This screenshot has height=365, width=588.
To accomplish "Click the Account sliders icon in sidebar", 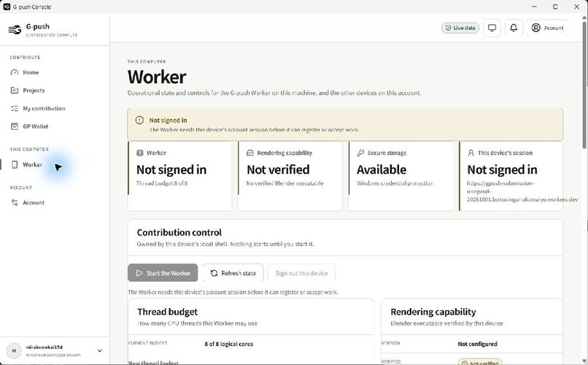I will click(x=15, y=202).
